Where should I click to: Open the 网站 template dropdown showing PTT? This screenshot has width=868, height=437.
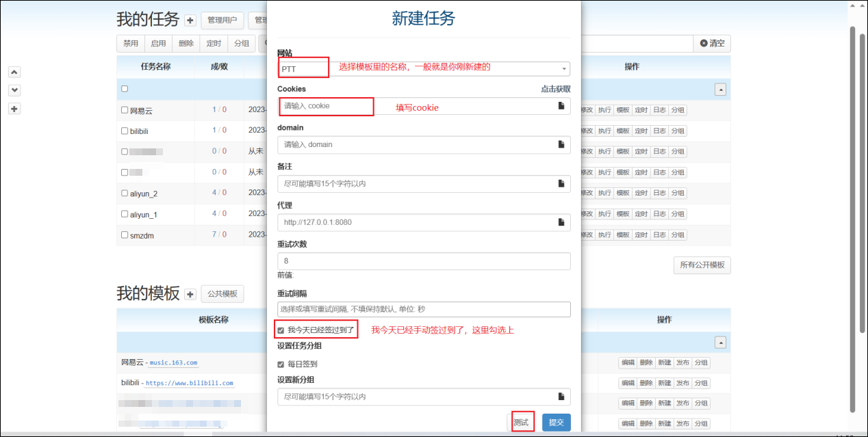(424, 69)
